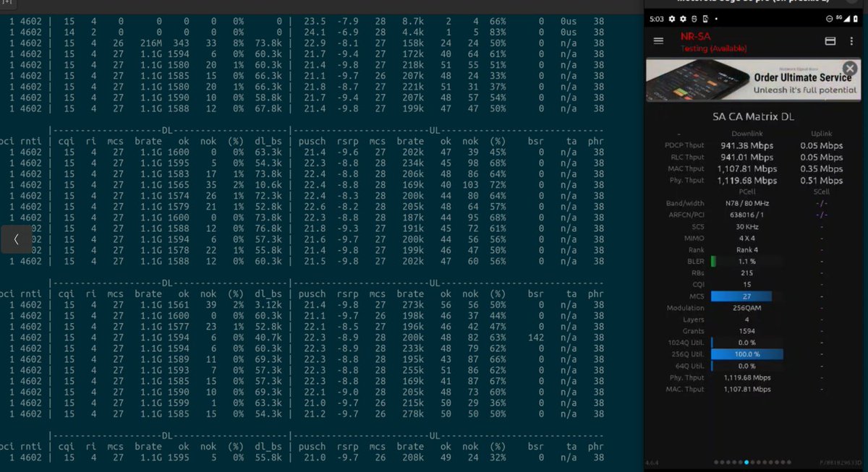868x472 pixels.
Task: Click the 40.7k dl_bs value in terminal
Action: pos(267,338)
